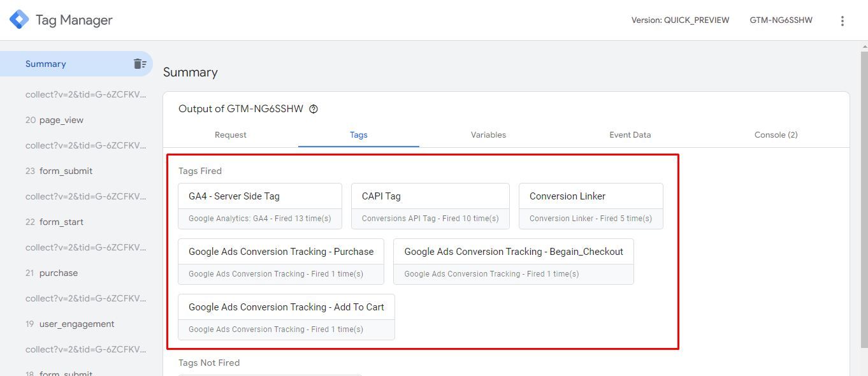This screenshot has height=376, width=868.
Task: Clear events with the Summary trash icon
Action: pyautogui.click(x=140, y=64)
